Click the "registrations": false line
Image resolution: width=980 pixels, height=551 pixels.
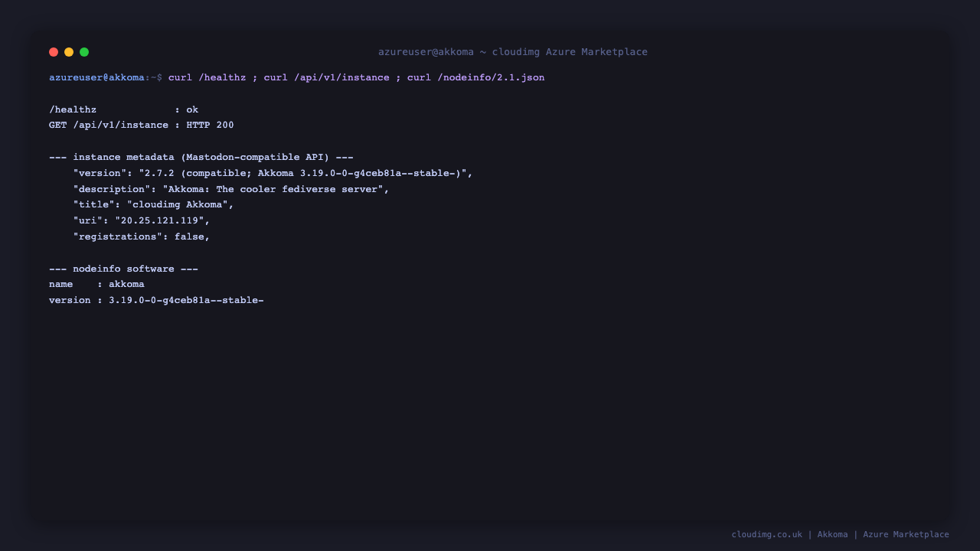(x=142, y=236)
